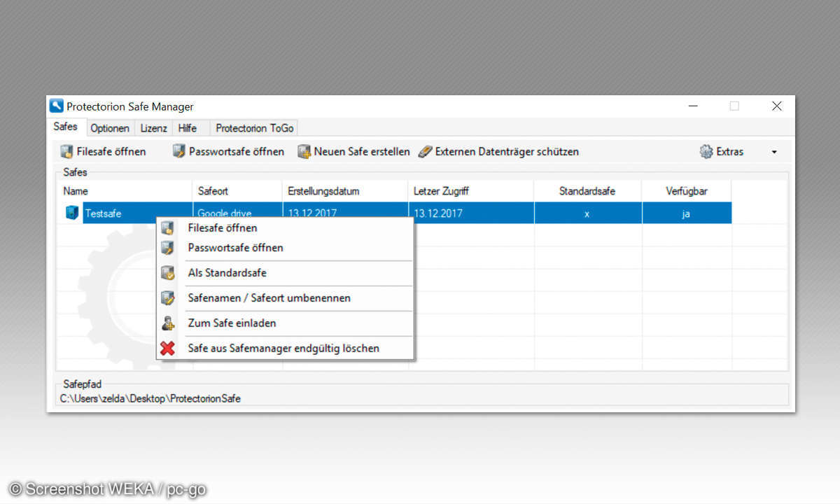Click the Filesafe öffnen toolbar icon
The width and height of the screenshot is (840, 504).
point(66,151)
